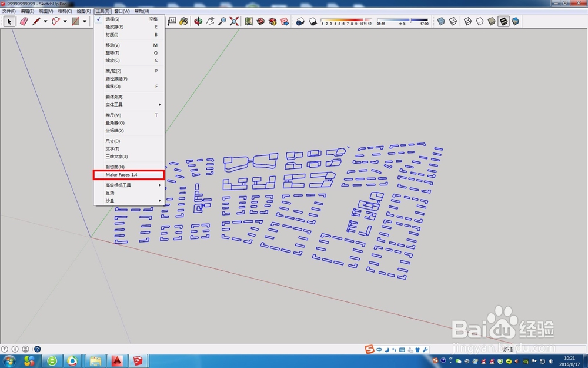
Task: Click the Share Model icon with blue arrow
Action: click(x=285, y=21)
